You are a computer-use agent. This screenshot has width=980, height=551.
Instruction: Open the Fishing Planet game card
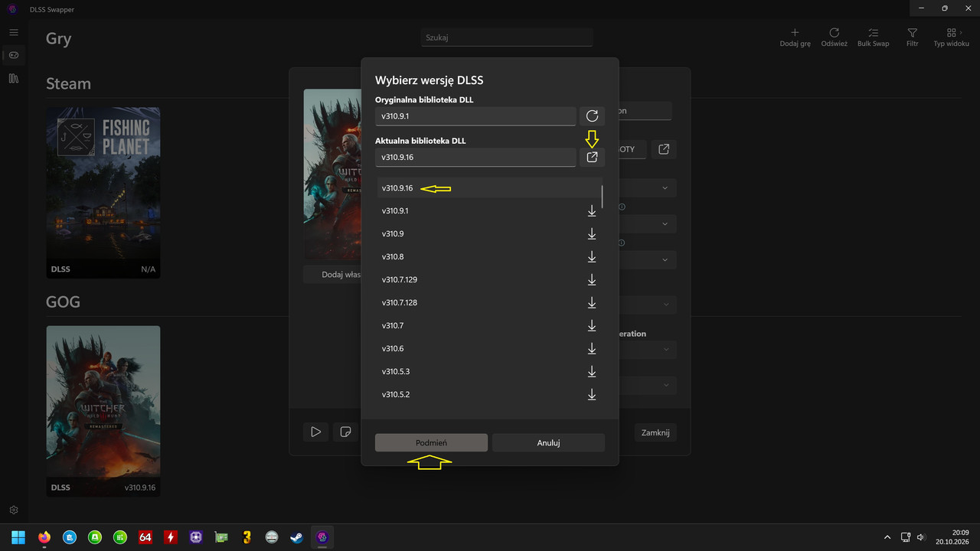point(103,192)
